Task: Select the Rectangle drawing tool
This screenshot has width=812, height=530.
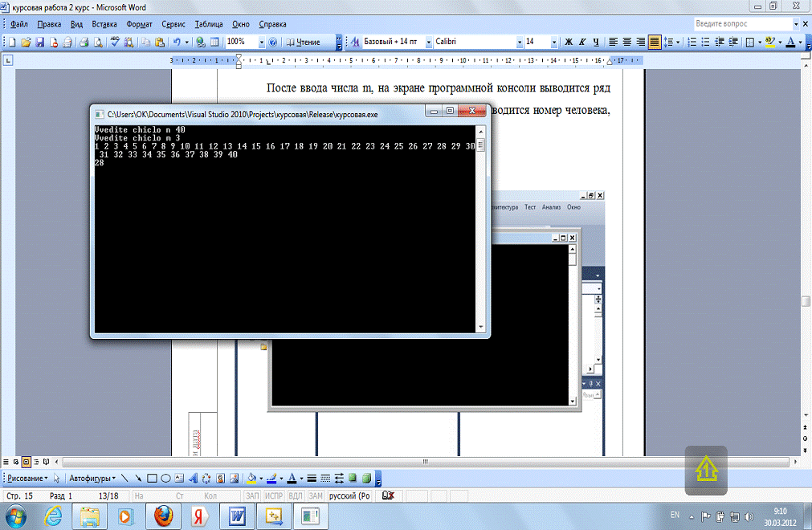Action: (152, 478)
